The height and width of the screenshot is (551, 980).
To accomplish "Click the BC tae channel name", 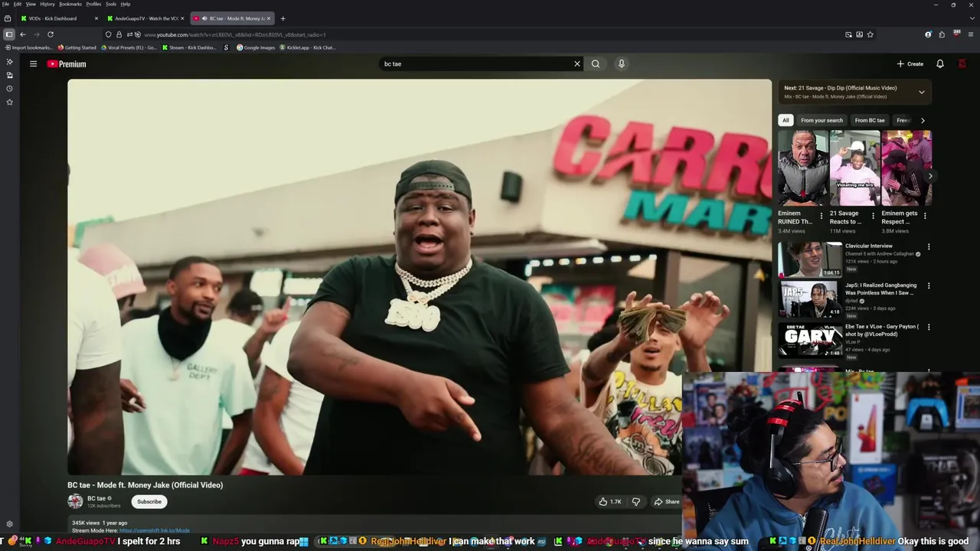I will click(x=96, y=498).
